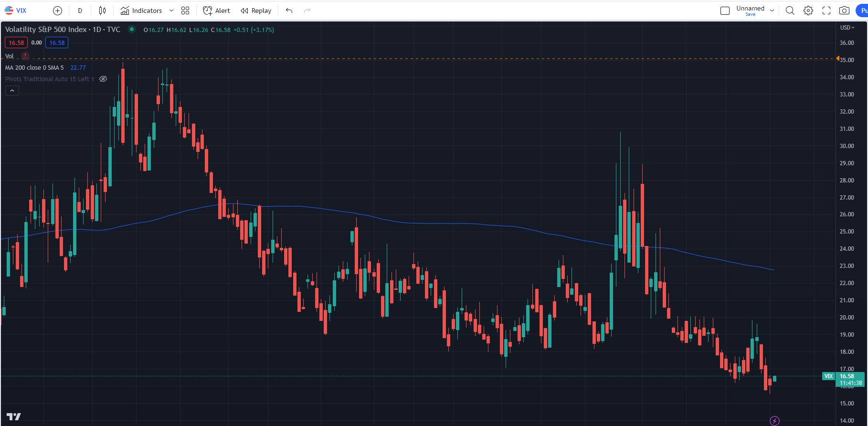The width and height of the screenshot is (868, 426).
Task: Open the candlestick chart type selector
Action: 102,11
